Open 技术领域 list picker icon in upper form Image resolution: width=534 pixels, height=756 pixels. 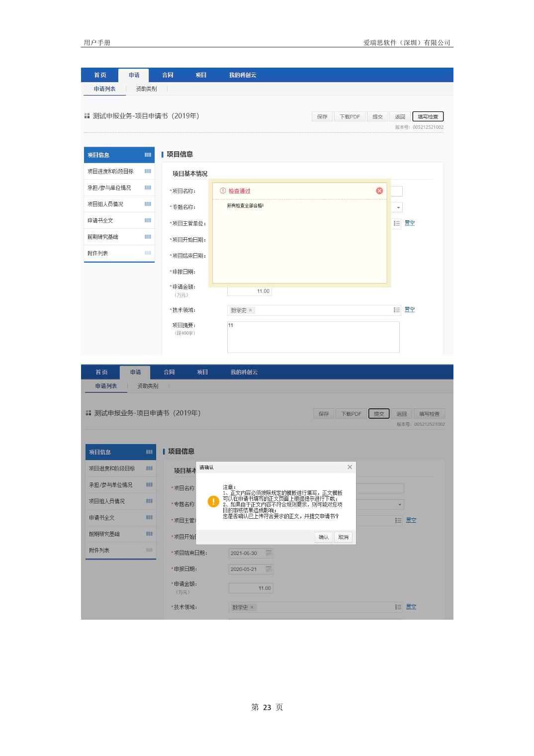(x=396, y=310)
